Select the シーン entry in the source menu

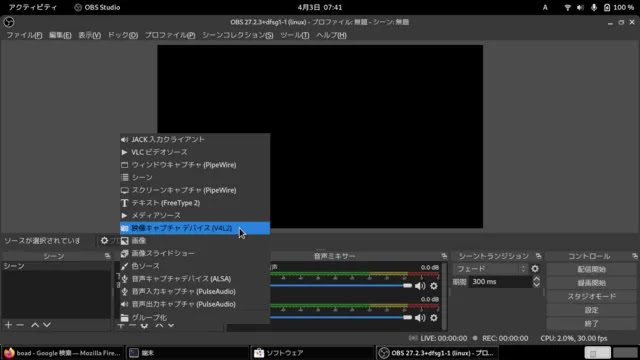click(x=195, y=178)
